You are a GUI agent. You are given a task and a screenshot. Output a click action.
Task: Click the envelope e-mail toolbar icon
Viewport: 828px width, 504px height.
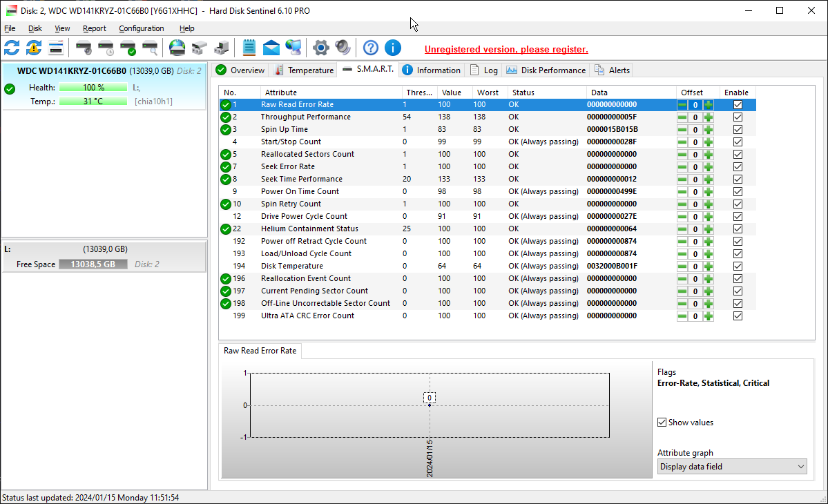[271, 48]
